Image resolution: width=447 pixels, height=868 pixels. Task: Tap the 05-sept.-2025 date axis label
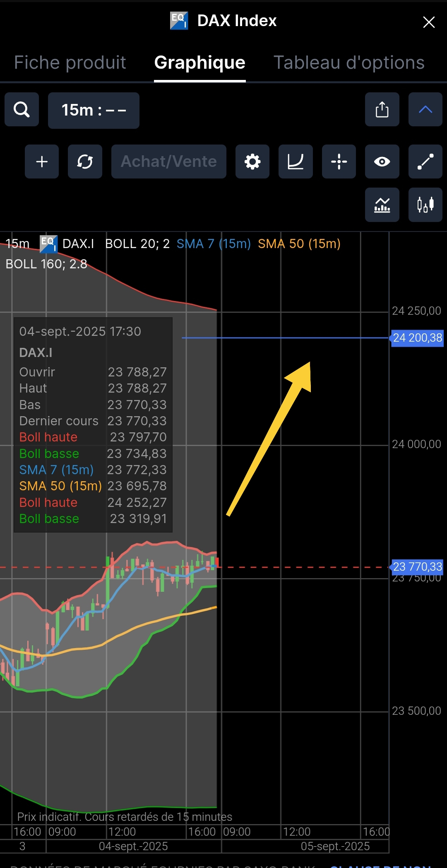click(x=335, y=846)
